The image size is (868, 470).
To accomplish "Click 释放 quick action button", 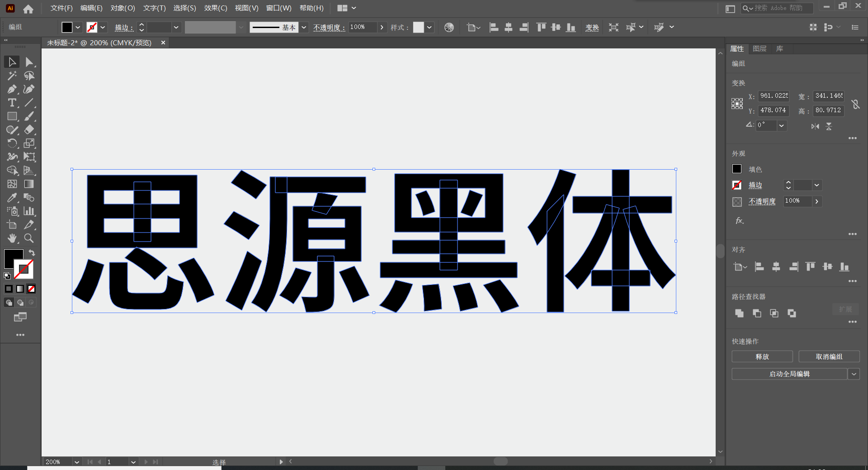I will (762, 356).
